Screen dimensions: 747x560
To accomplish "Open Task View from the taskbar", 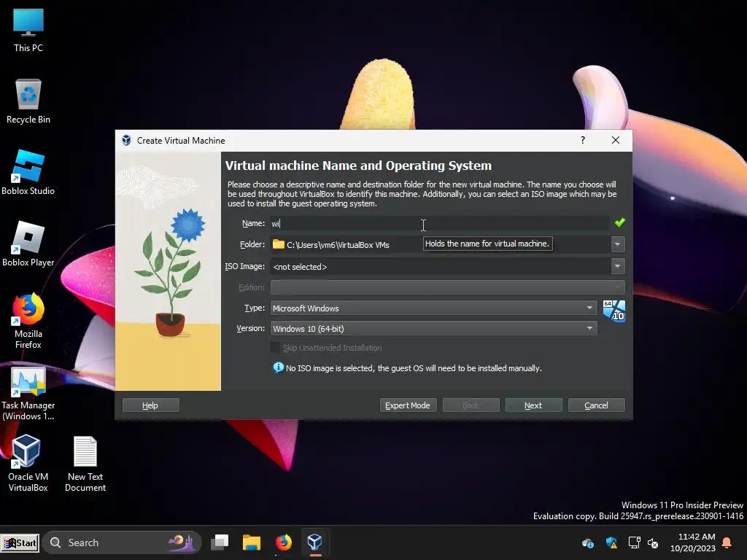I will (220, 542).
